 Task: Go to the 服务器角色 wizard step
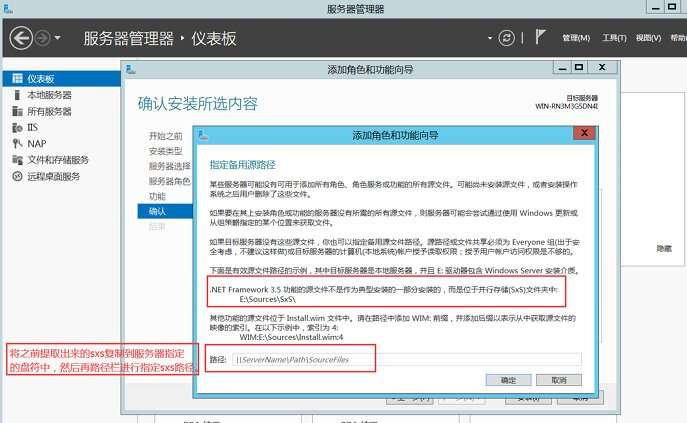pyautogui.click(x=170, y=181)
